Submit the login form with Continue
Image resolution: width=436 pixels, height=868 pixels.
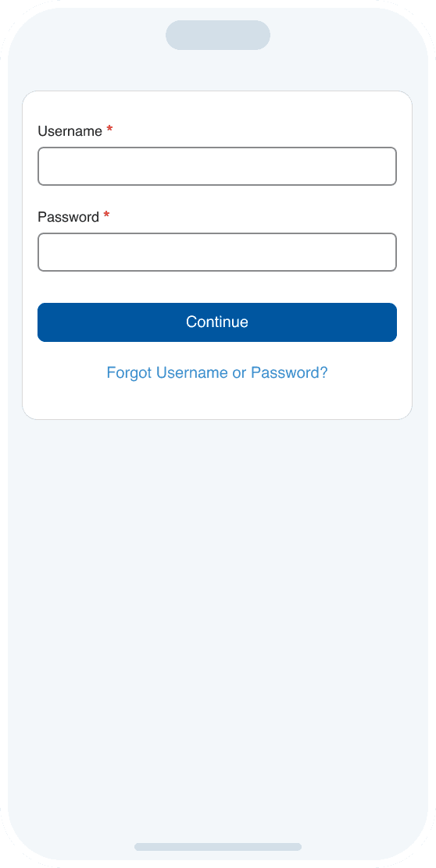click(x=217, y=322)
